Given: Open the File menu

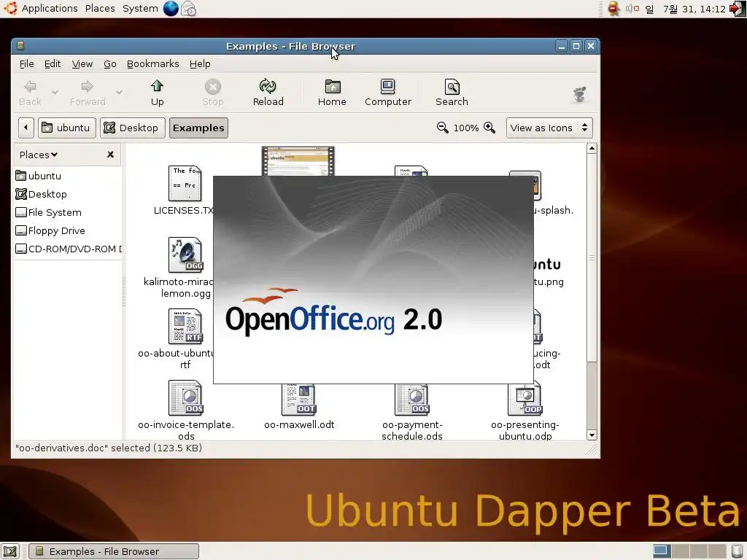Looking at the screenshot, I should pos(27,64).
